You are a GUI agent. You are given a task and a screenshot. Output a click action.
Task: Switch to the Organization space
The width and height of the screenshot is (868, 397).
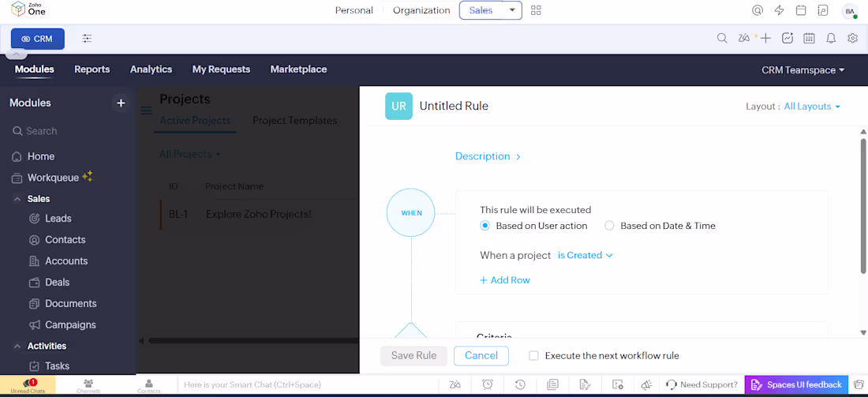[421, 10]
